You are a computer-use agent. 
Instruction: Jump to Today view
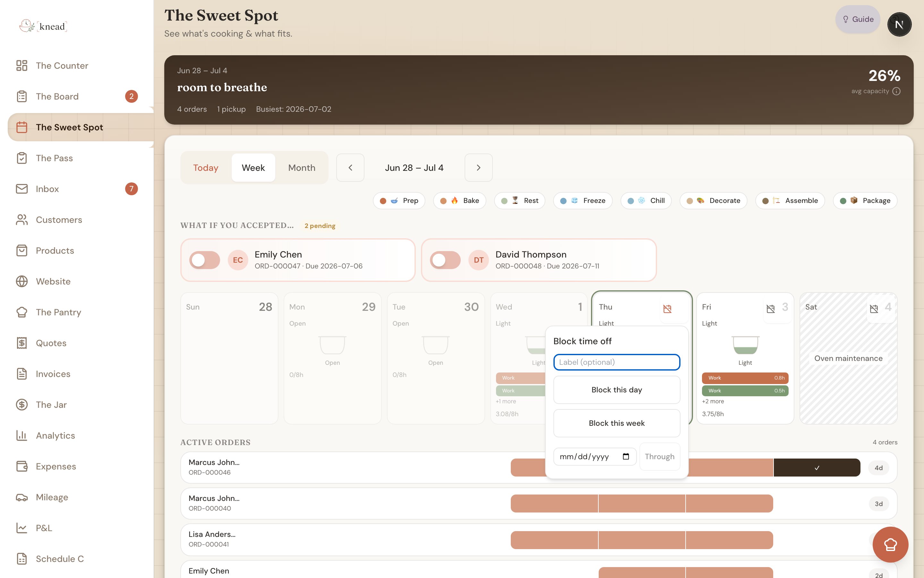[205, 167]
